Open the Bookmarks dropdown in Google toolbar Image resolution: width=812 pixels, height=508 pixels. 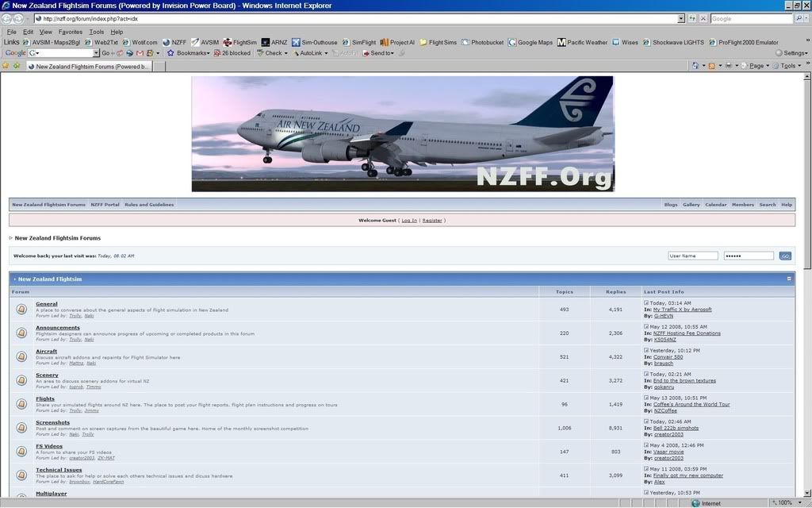point(189,53)
